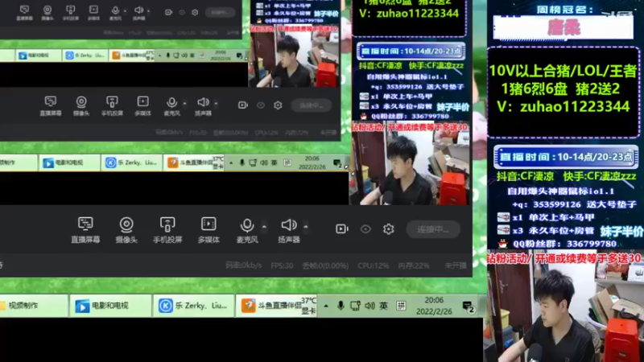Click the record video icon in the largest toolbar
Screen dimensions: 644x362
coord(341,228)
